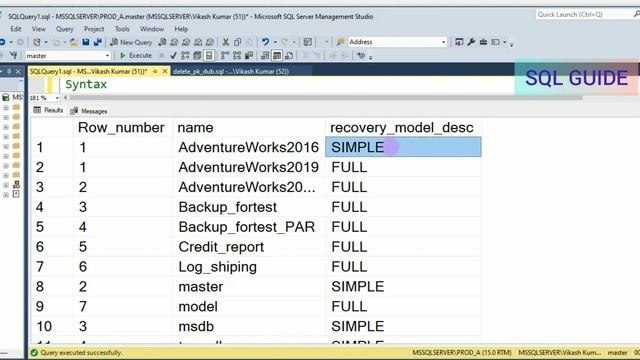This screenshot has width=640, height=360.
Task: Execute the current query
Action: pyautogui.click(x=136, y=56)
